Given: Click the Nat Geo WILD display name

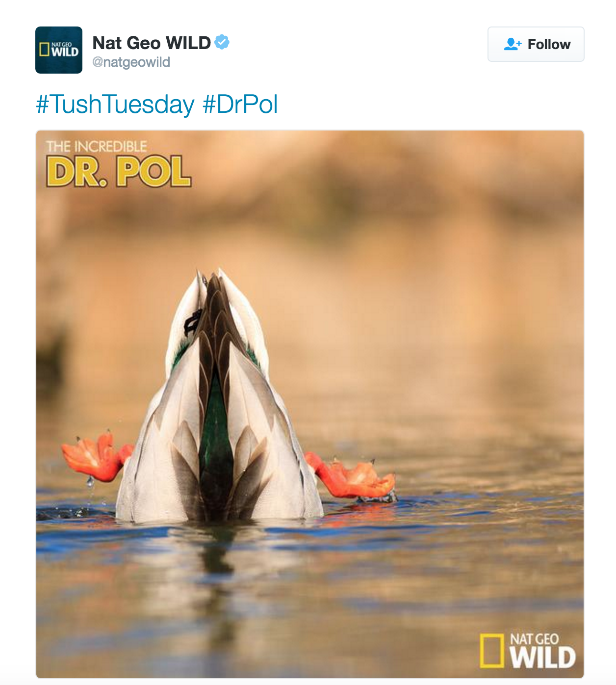Looking at the screenshot, I should [152, 43].
